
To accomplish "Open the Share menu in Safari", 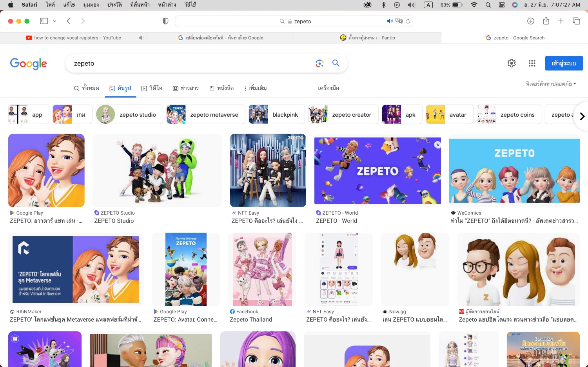I will [546, 21].
